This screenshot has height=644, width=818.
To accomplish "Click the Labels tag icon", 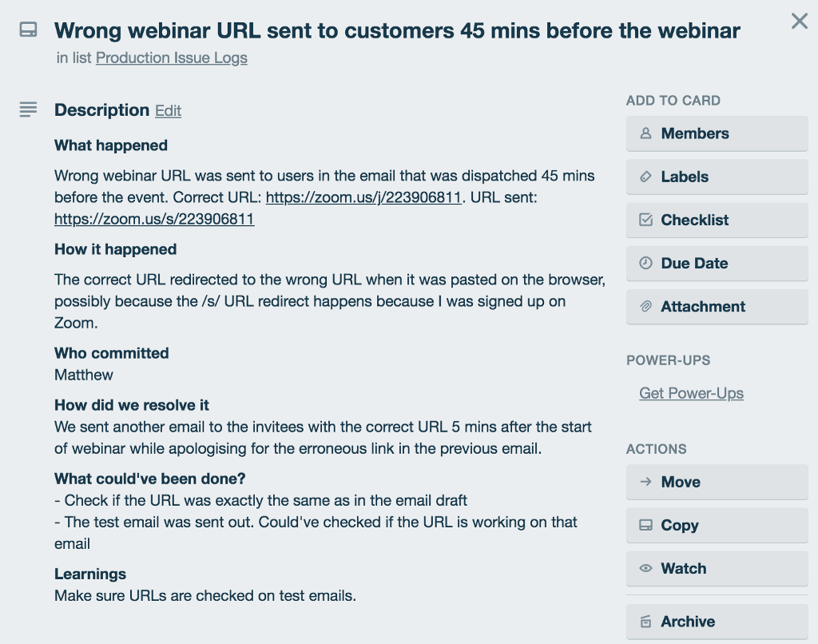I will click(645, 177).
